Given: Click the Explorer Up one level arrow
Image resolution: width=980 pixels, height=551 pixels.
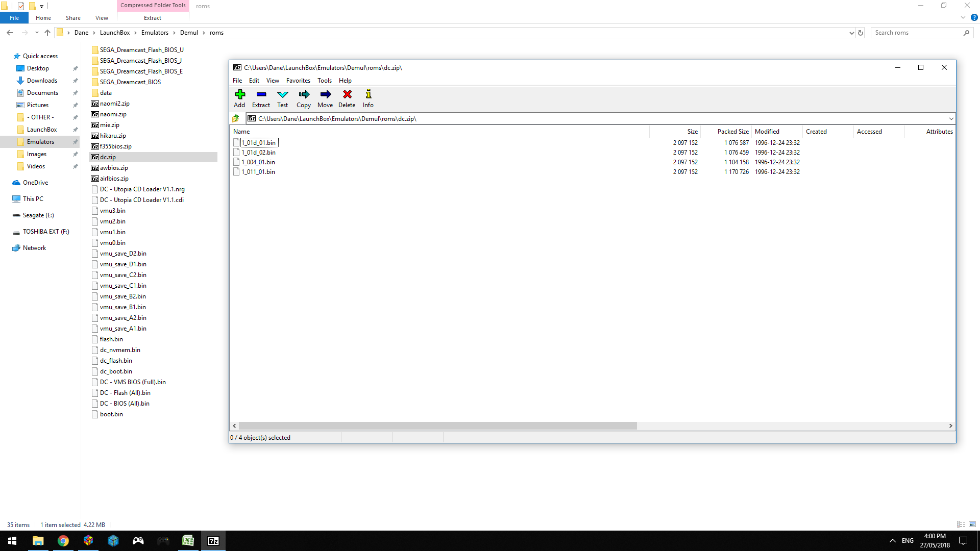Looking at the screenshot, I should point(47,33).
